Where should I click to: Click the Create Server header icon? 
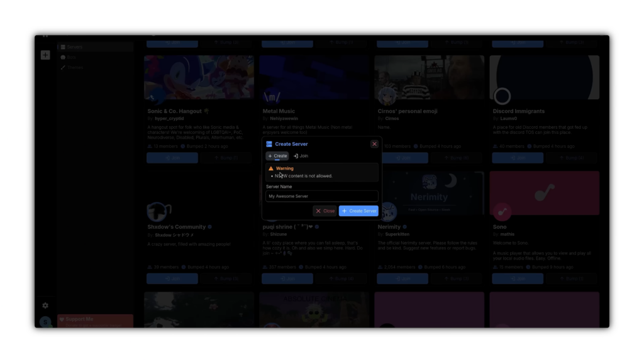pos(269,144)
